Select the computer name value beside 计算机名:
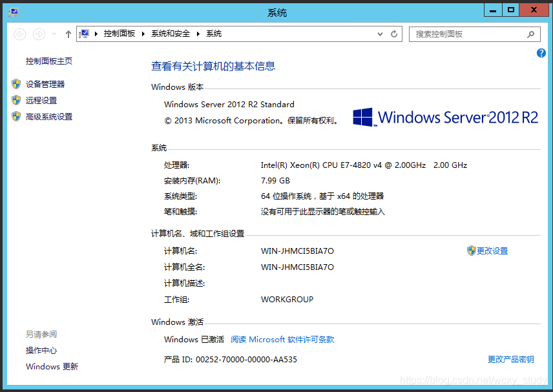Image resolution: width=553 pixels, height=392 pixels. [x=297, y=251]
